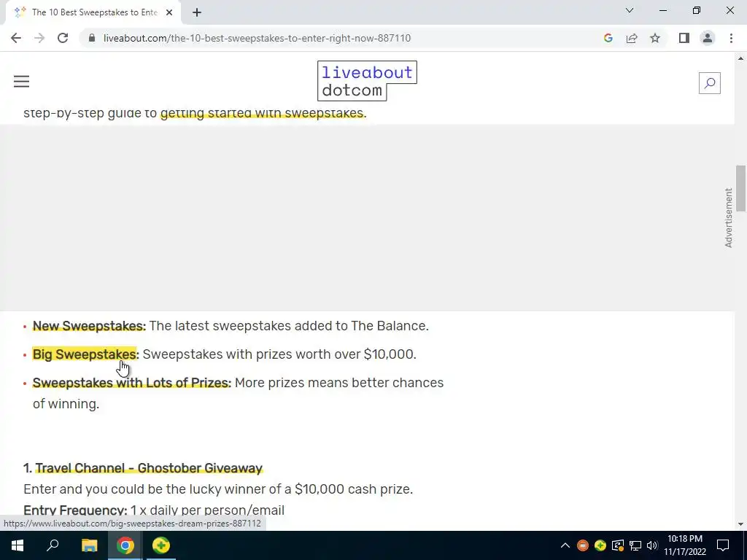Open 'Travel Channel - Ghostober Giveaway' link
Image resolution: width=747 pixels, height=560 pixels.
[x=149, y=468]
